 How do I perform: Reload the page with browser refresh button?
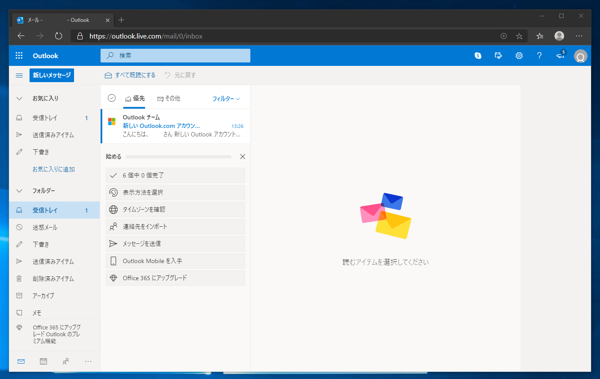(58, 36)
